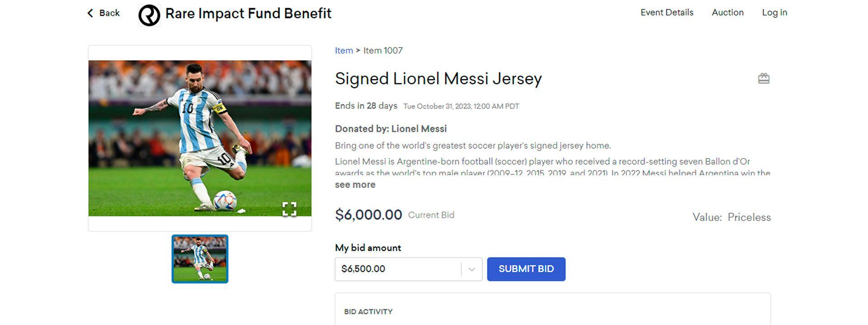
Task: Click the $6,500.00 bid amount field
Action: coord(398,269)
